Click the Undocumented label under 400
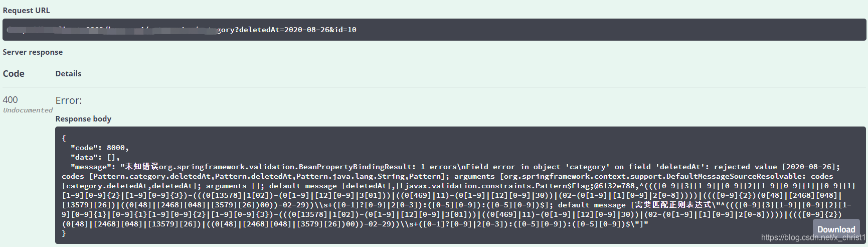Image resolution: width=868 pixels, height=247 pixels. point(28,110)
